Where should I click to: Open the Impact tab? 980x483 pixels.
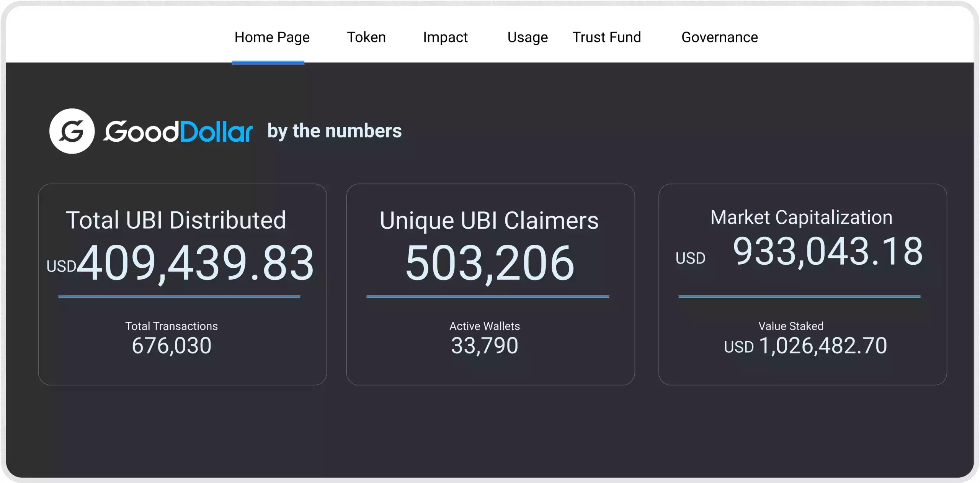tap(445, 38)
